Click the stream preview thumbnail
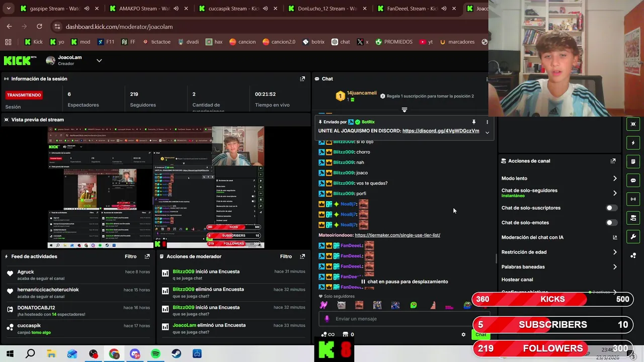 (156, 188)
